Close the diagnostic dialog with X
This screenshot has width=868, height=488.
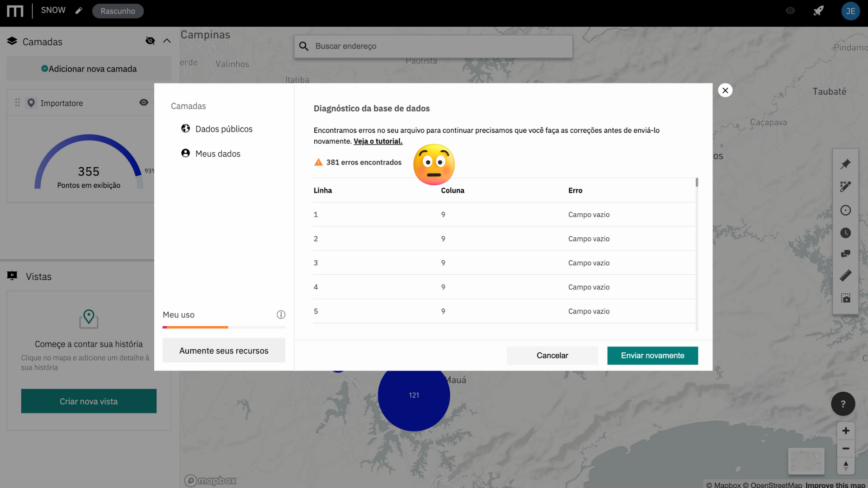coord(725,90)
